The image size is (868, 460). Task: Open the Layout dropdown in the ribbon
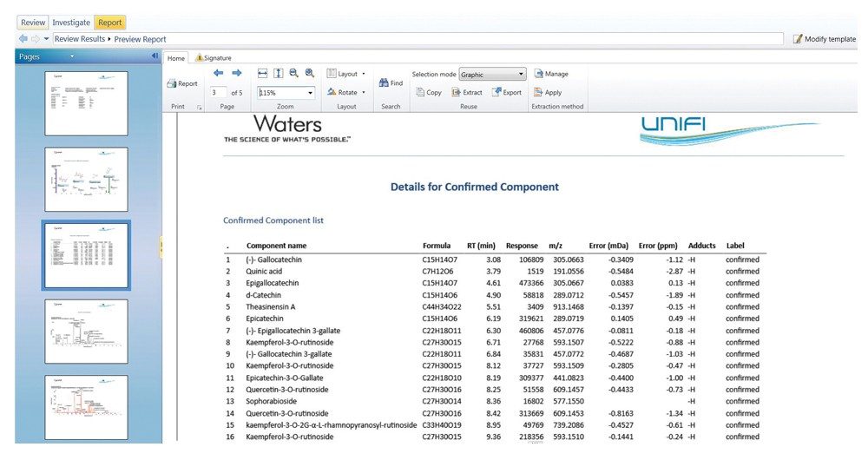coord(346,74)
